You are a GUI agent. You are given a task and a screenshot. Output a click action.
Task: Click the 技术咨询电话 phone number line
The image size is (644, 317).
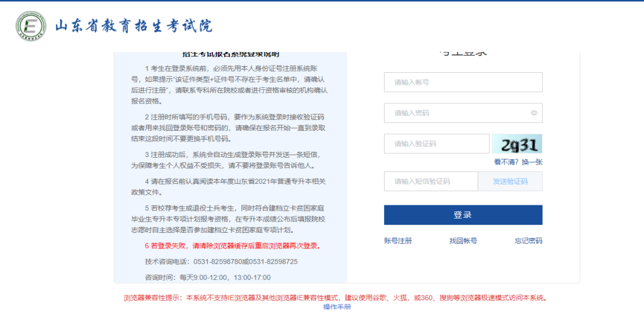221,261
